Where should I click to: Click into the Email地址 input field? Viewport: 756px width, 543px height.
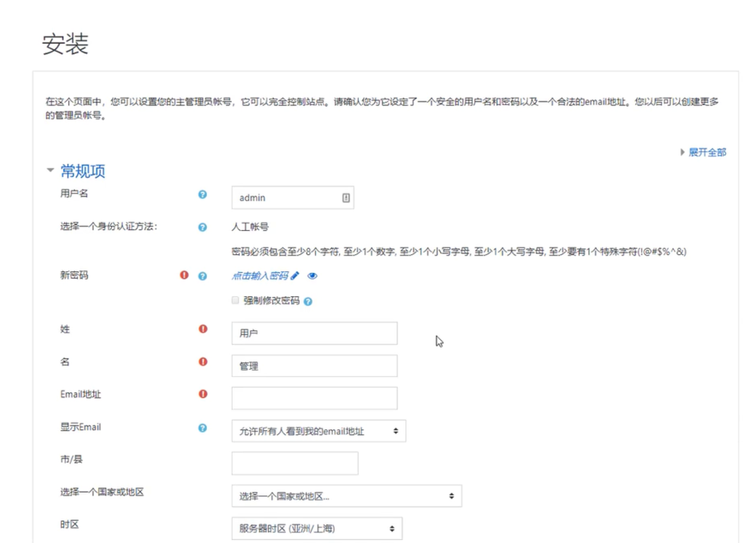click(x=314, y=398)
